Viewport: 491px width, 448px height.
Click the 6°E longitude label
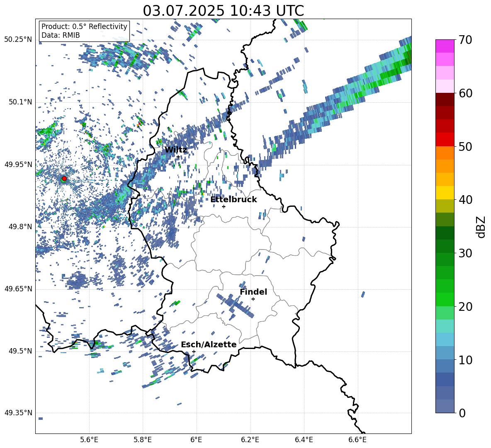[x=196, y=440]
